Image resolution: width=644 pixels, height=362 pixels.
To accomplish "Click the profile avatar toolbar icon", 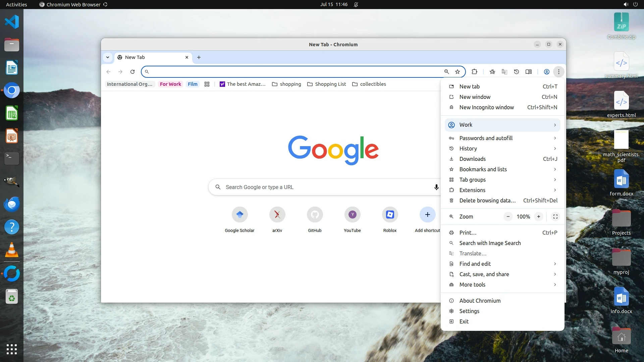I will [546, 72].
